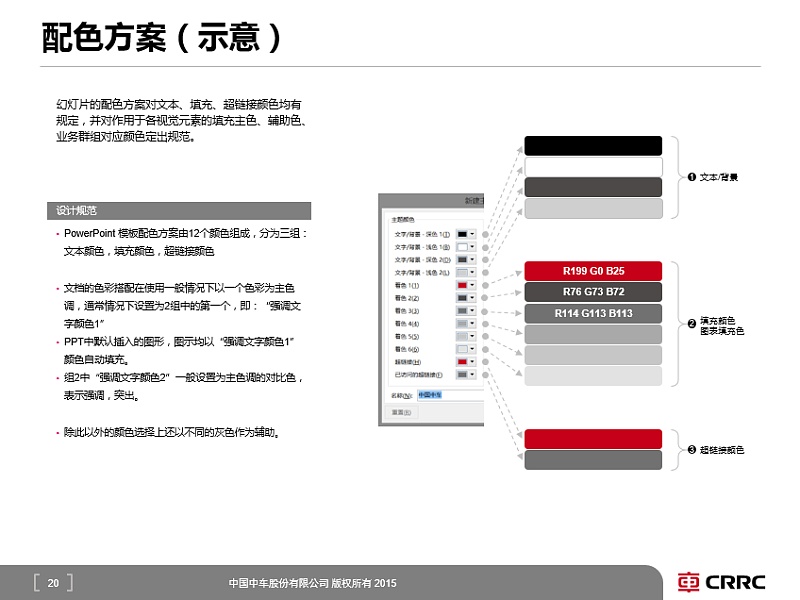
Task: Click the 新建主题 dialog title bar
Action: point(440,198)
